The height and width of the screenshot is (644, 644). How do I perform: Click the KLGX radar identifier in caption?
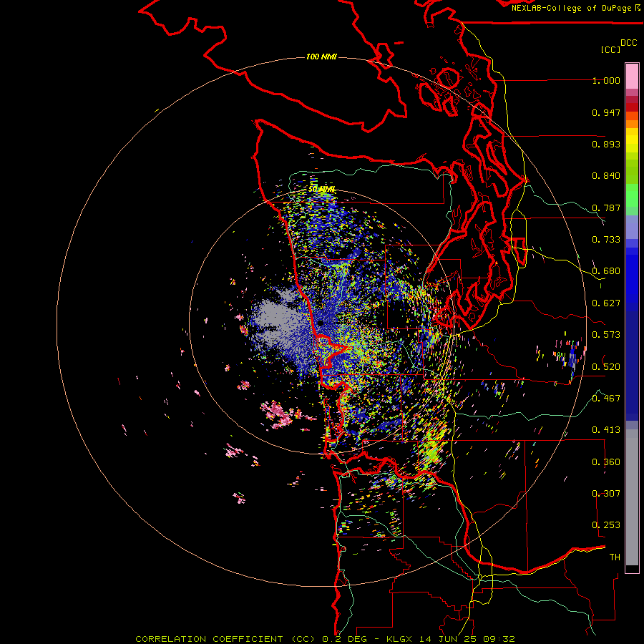pos(399,639)
